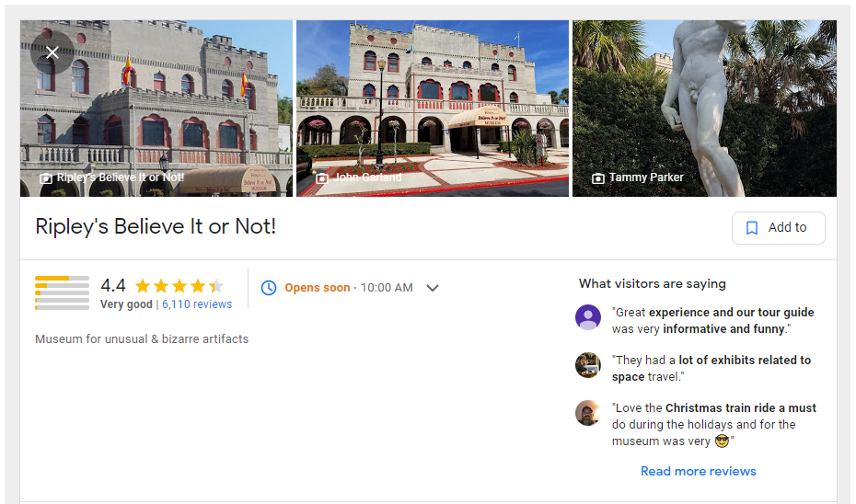Image resolution: width=856 pixels, height=504 pixels.
Task: Click the 4.4 star rating stars
Action: 179,286
